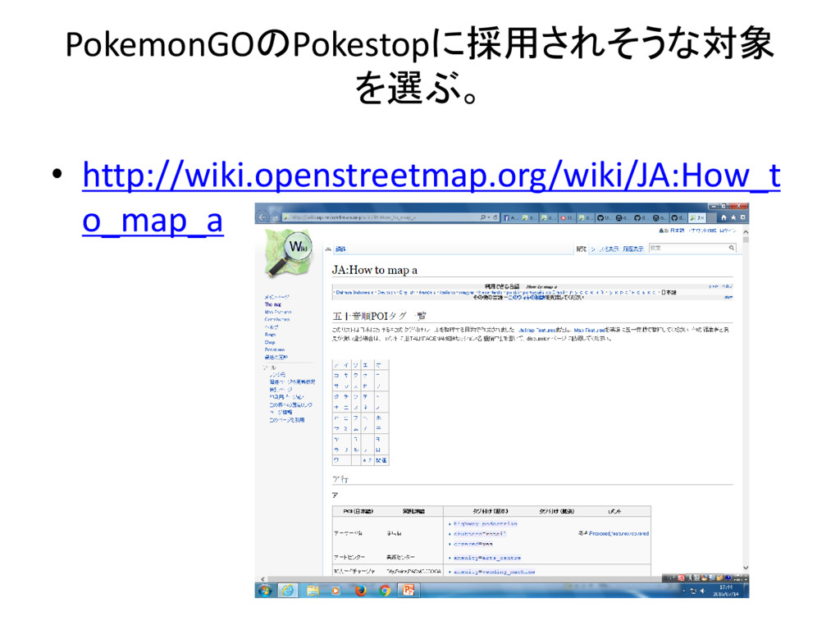Click the browser forward arrow button
The image size is (840, 630).
coord(274,217)
